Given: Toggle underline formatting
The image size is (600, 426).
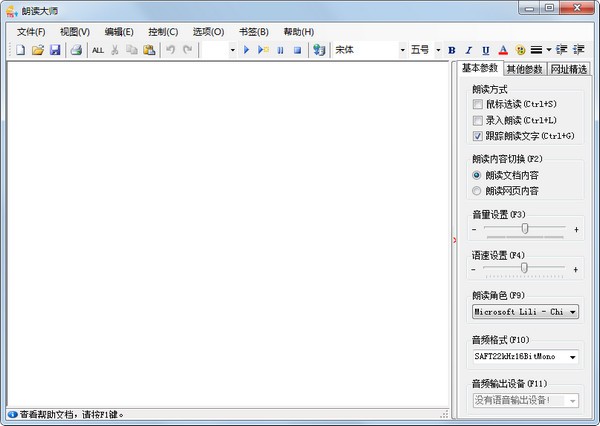Looking at the screenshot, I should click(x=486, y=50).
